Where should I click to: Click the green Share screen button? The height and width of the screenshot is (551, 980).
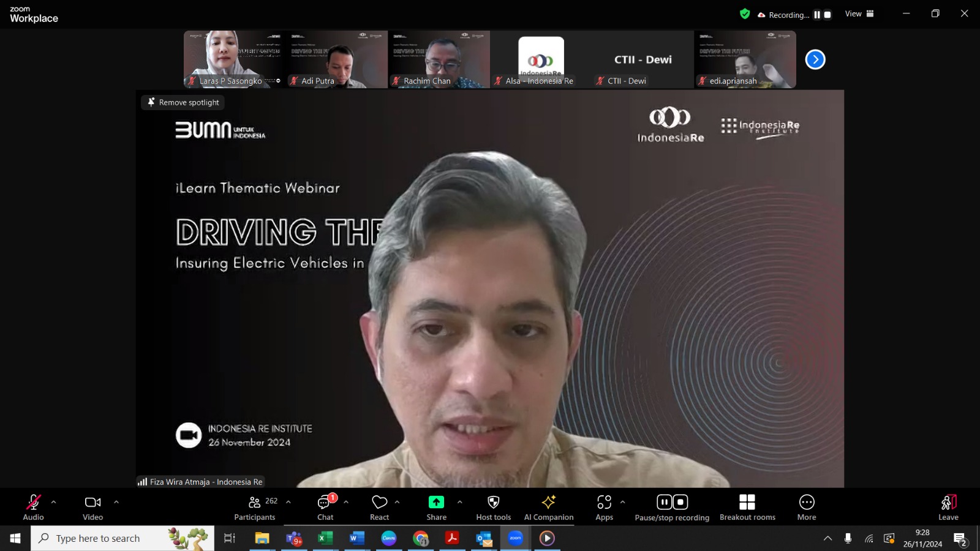pyautogui.click(x=436, y=508)
